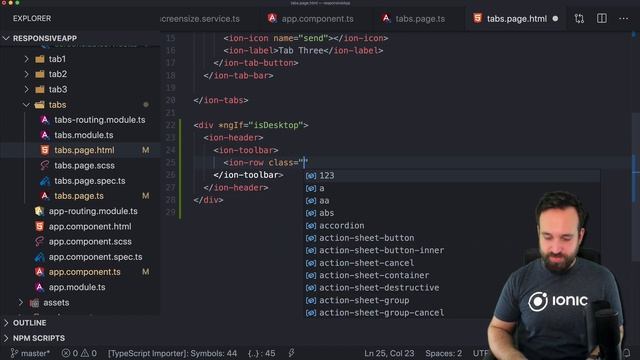The height and width of the screenshot is (360, 640).
Task: Open errors and warnings count in status bar
Action: tap(79, 353)
